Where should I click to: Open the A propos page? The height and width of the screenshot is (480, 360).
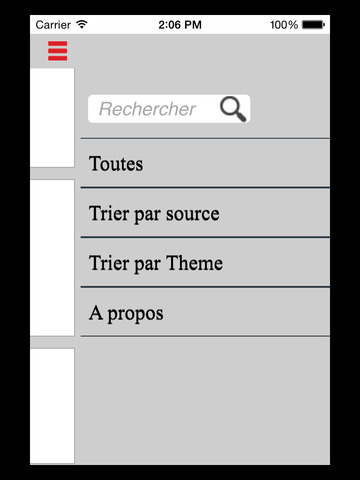pos(205,312)
